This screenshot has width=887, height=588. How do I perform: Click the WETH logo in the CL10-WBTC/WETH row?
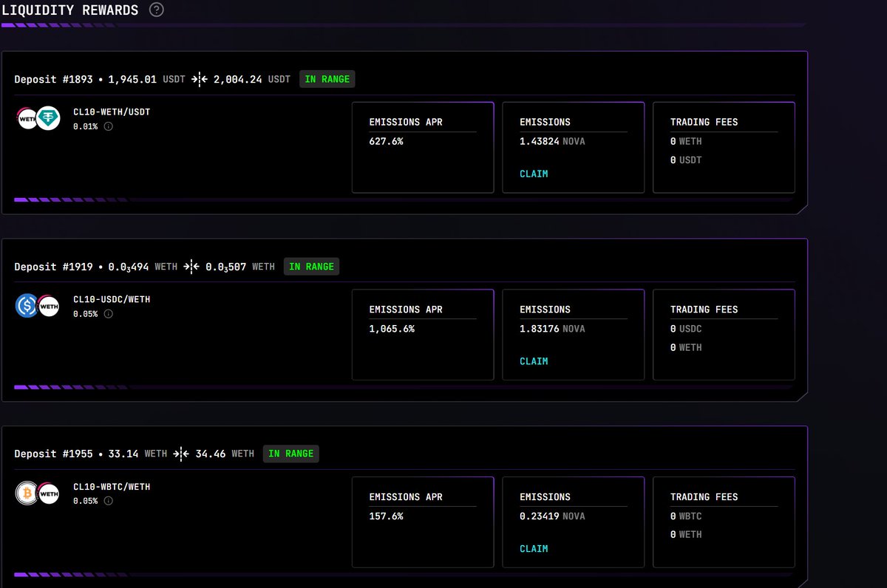pyautogui.click(x=49, y=493)
